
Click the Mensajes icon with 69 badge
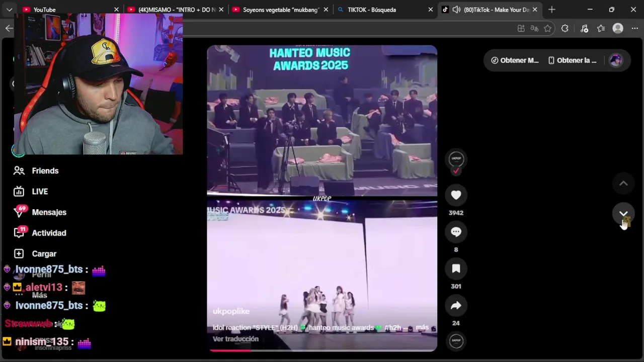[x=19, y=212]
